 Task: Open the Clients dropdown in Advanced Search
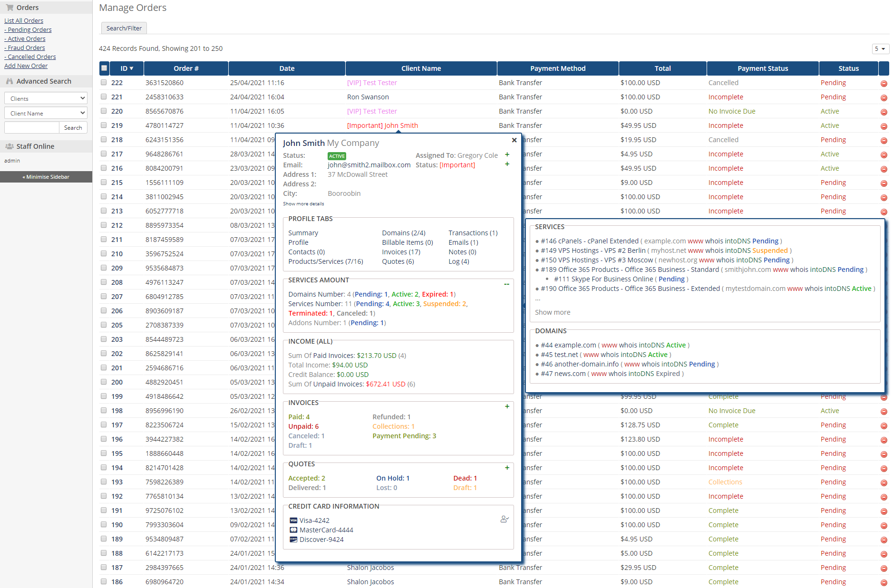46,98
